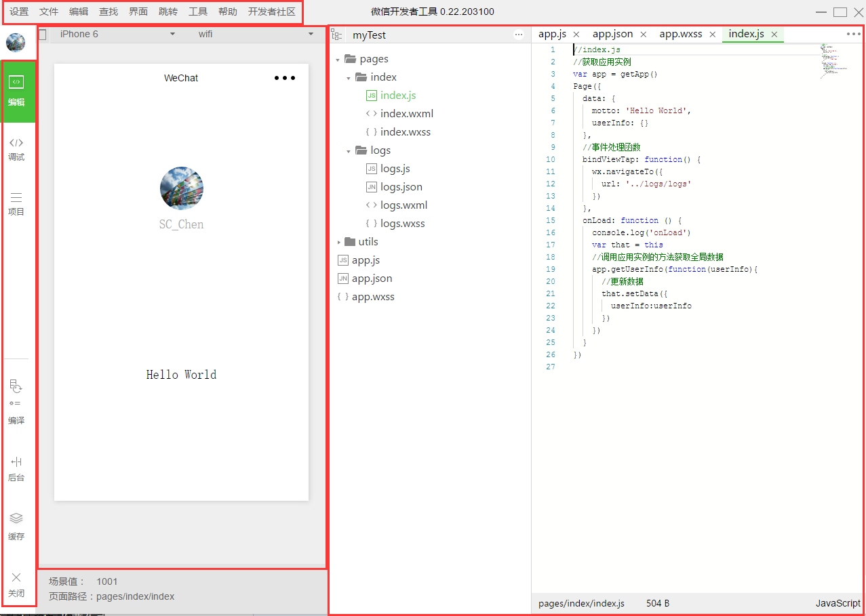Click the profile picture in simulator
This screenshot has height=616, width=866.
tap(182, 188)
